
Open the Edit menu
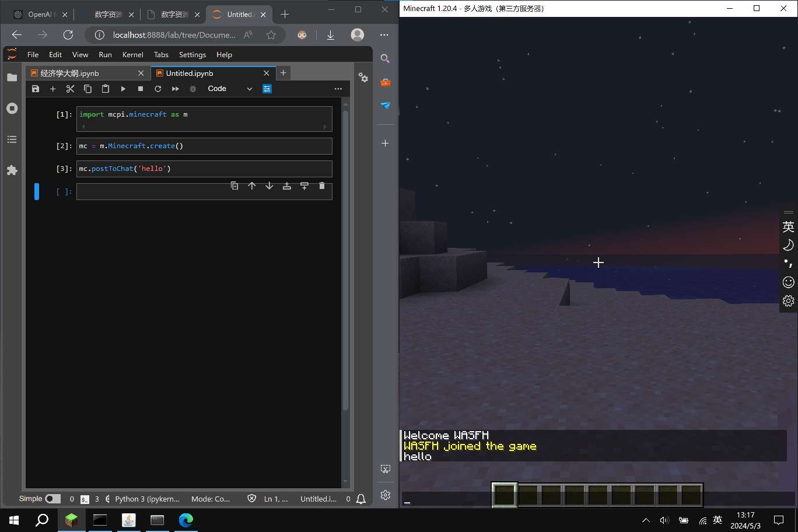pyautogui.click(x=55, y=54)
